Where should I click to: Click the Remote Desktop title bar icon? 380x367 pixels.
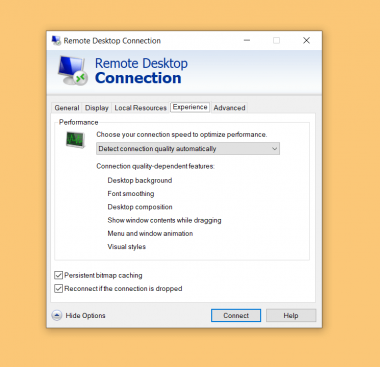(x=56, y=40)
